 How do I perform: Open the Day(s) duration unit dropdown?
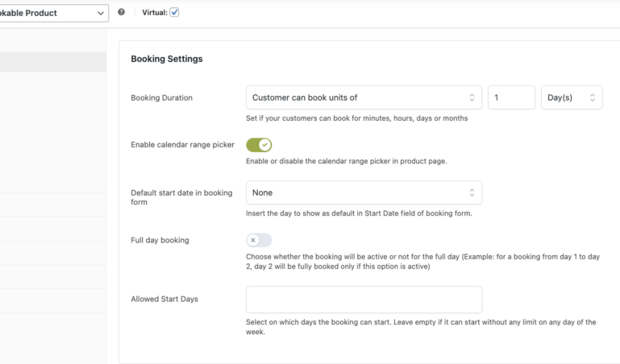571,97
